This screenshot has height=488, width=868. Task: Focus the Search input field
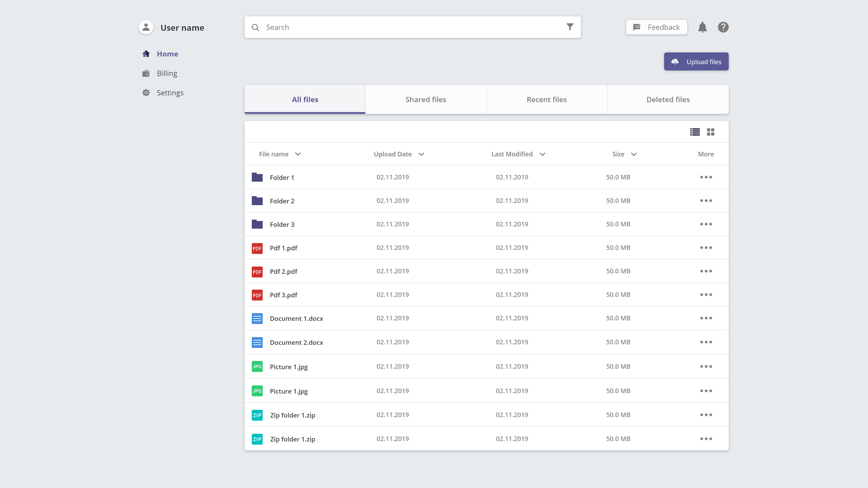tap(408, 27)
